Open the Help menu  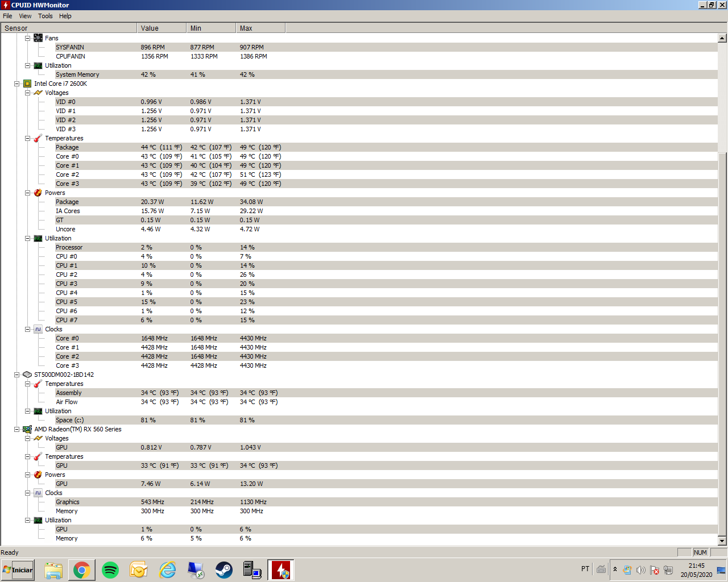[65, 16]
